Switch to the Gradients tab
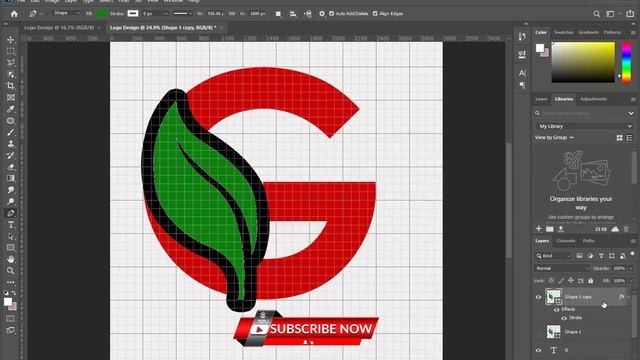The image size is (640, 360). tap(588, 32)
